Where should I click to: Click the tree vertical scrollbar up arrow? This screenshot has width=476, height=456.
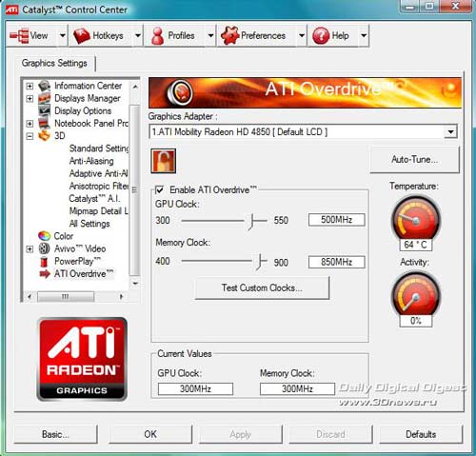coord(135,87)
